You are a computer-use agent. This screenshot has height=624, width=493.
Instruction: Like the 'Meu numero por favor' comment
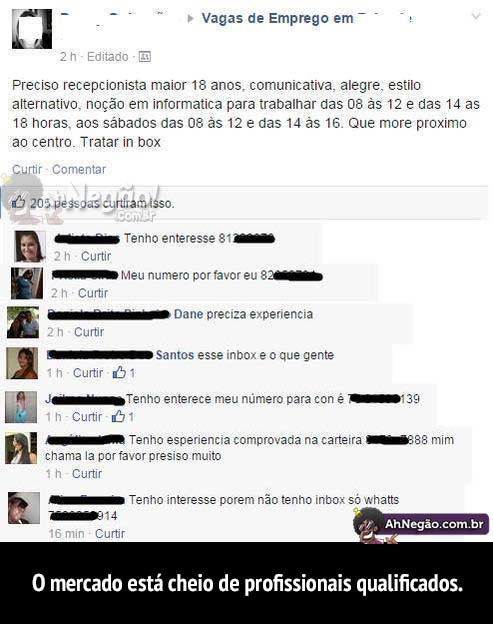click(93, 293)
